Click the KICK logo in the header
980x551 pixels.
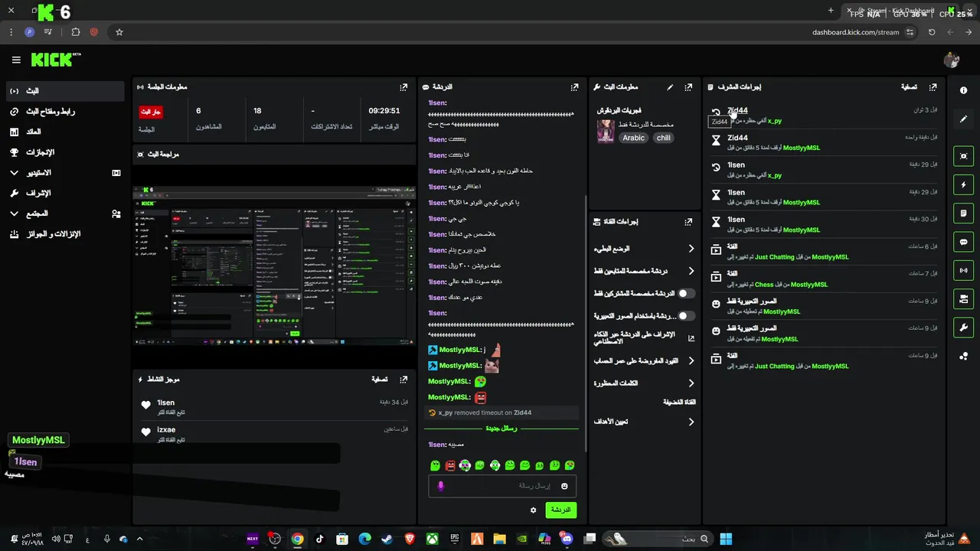click(x=54, y=60)
